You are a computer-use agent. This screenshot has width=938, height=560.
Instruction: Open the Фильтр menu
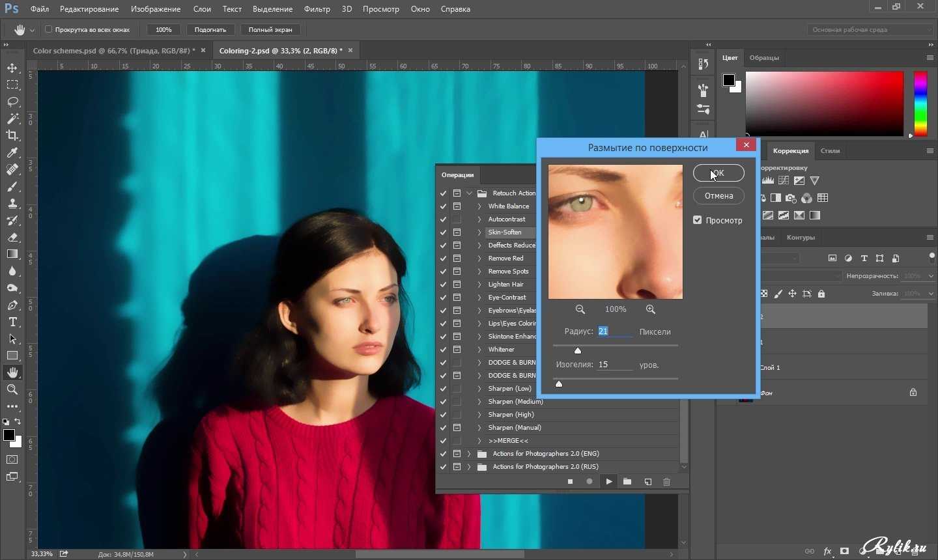(x=317, y=9)
